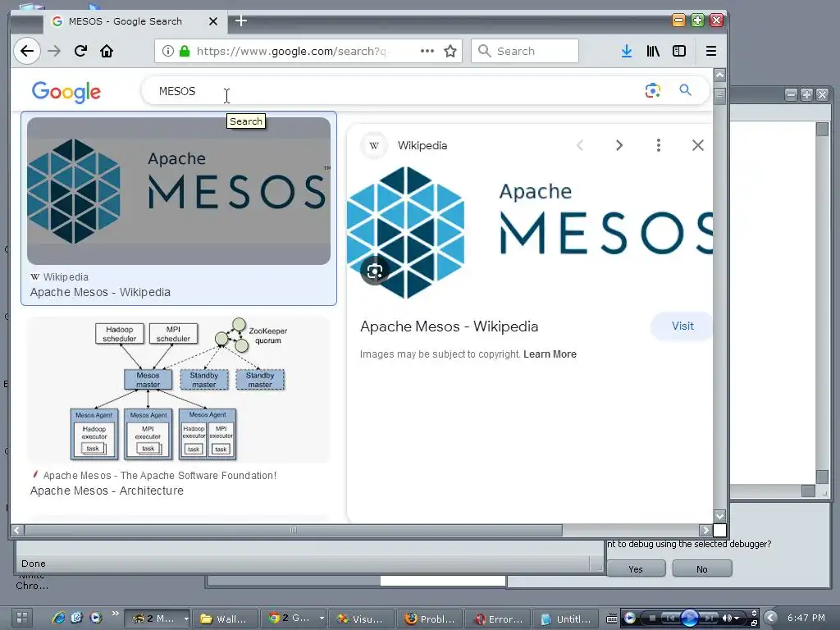Image resolution: width=840 pixels, height=630 pixels.
Task: Close the image preview panel
Action: [697, 145]
